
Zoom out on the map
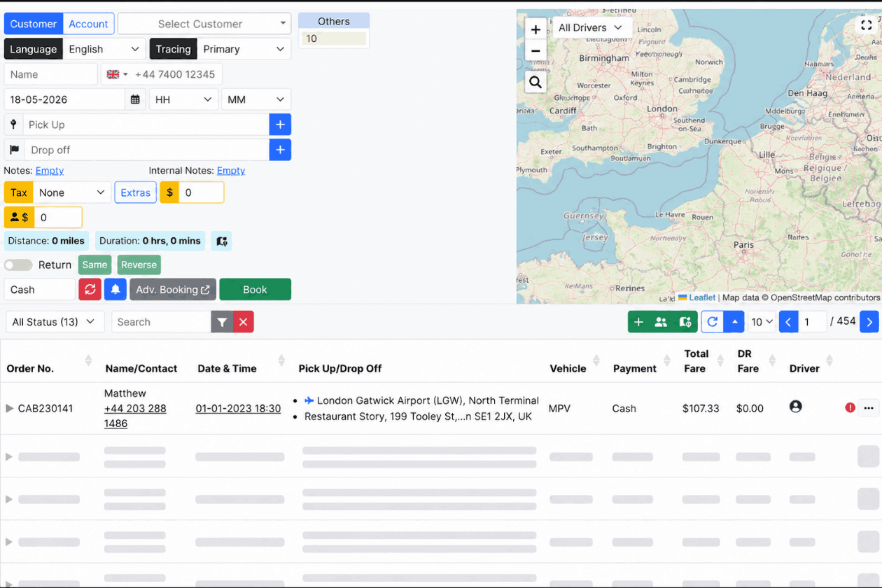pos(535,51)
